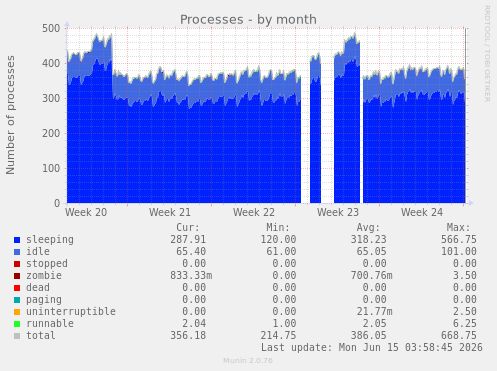
Task: Click the paging legend color swatch
Action: pyautogui.click(x=17, y=300)
